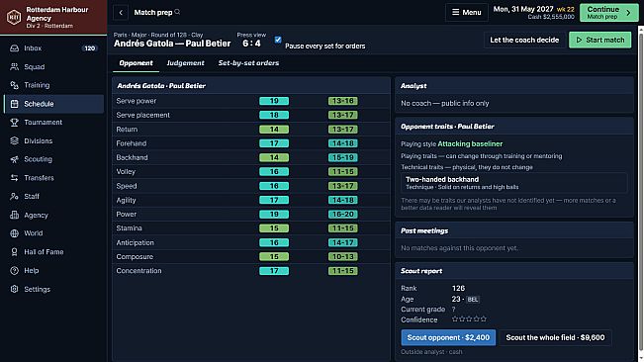Screen dimensions: 644x362
Task: Click the World globe icon
Action: pos(15,233)
